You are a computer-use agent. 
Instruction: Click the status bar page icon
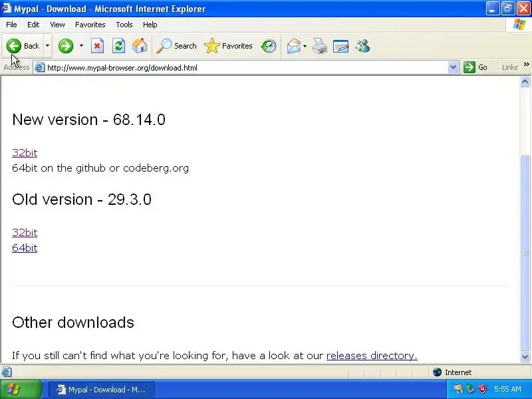point(7,372)
